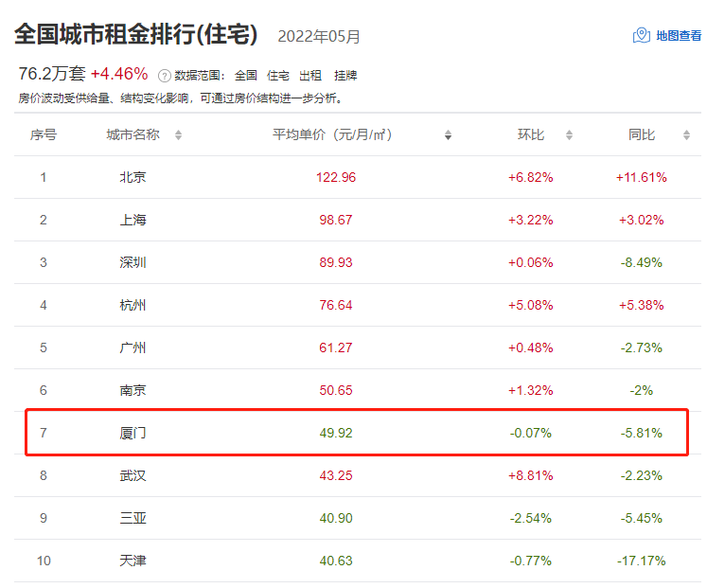Sort by 环比 arrows

tap(569, 134)
